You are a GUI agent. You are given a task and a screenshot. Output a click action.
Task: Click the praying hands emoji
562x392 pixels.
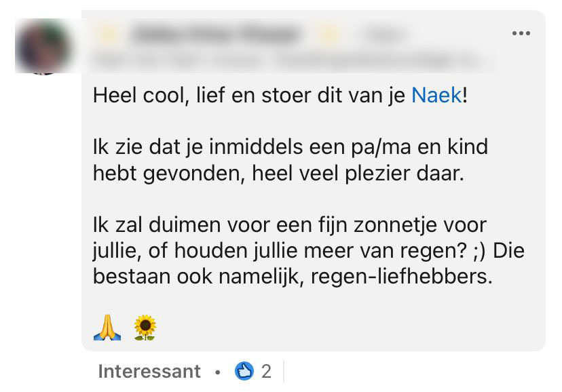click(107, 327)
